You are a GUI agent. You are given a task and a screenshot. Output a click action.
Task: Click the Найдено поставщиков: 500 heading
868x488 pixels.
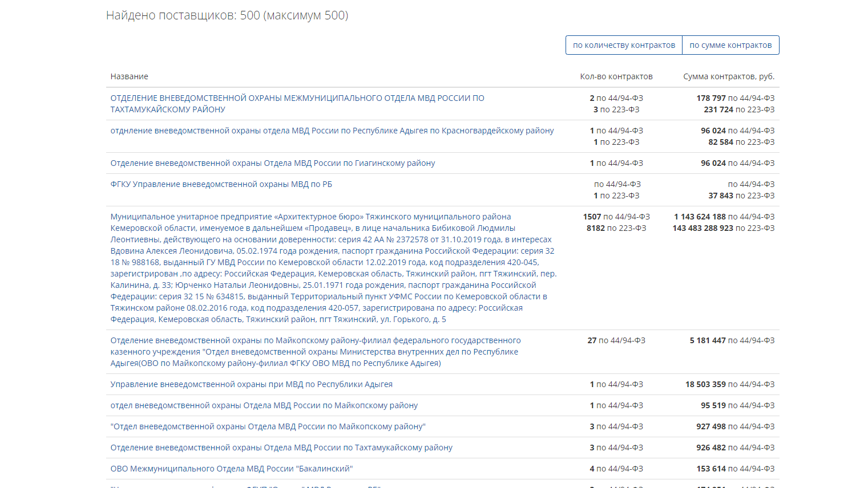click(227, 15)
